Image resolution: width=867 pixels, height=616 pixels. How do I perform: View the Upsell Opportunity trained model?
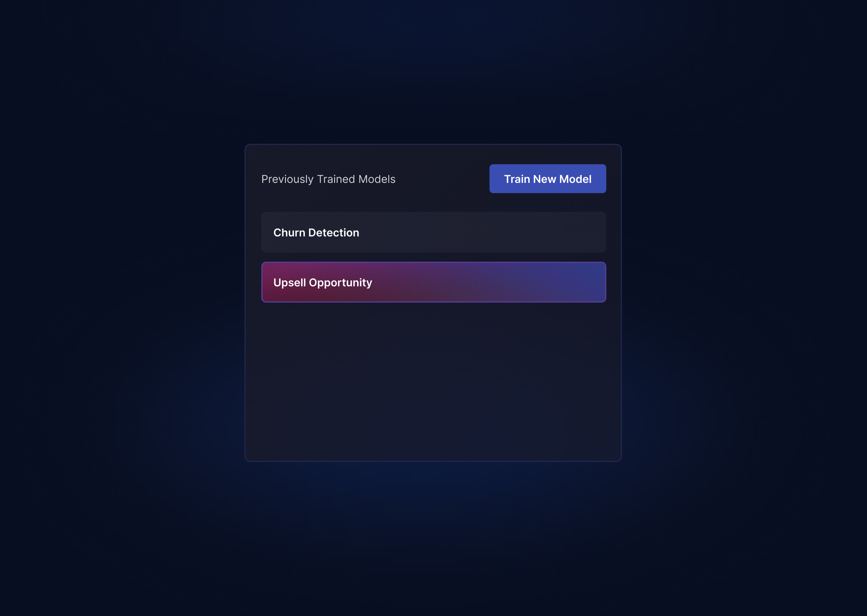tap(433, 282)
